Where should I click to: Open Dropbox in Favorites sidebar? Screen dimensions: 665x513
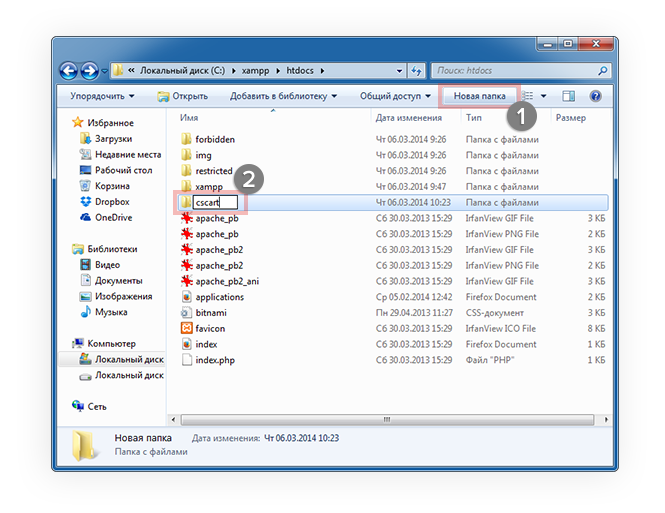(x=111, y=201)
